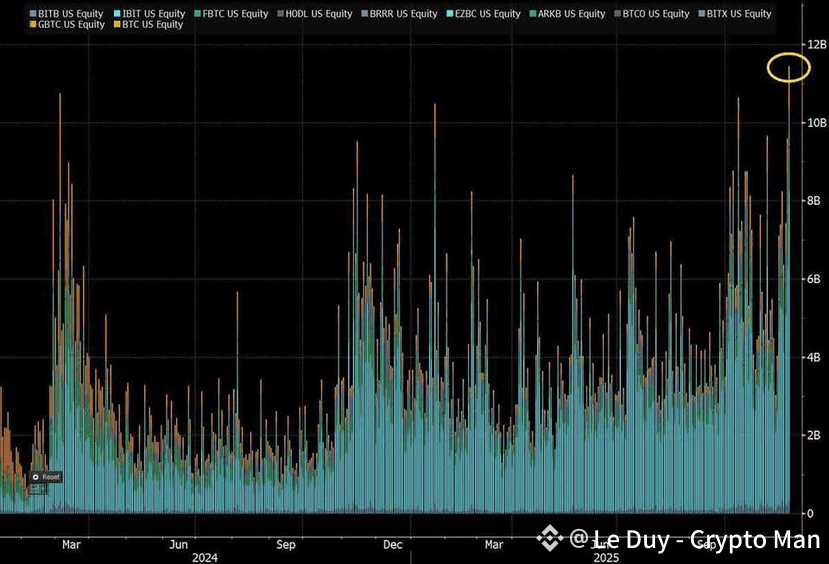Click the circular icon beside Reset
This screenshot has height=564, width=829.
[35, 477]
